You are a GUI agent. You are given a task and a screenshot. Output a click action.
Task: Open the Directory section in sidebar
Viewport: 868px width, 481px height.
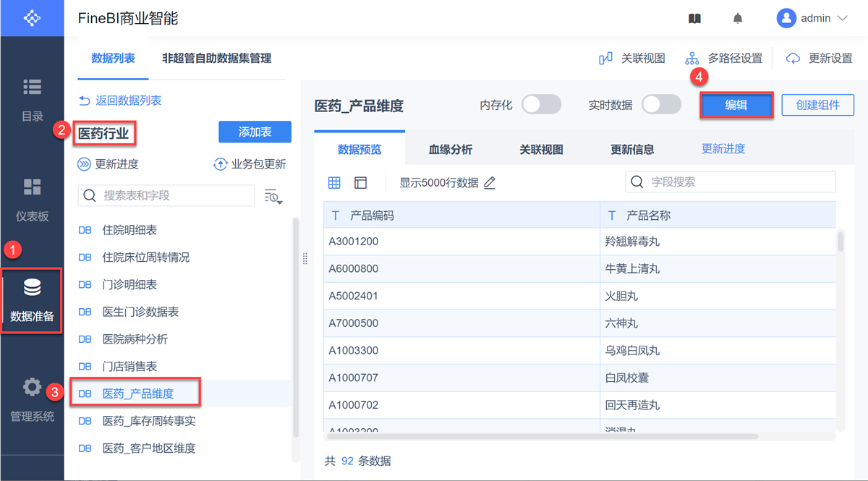coord(32,99)
